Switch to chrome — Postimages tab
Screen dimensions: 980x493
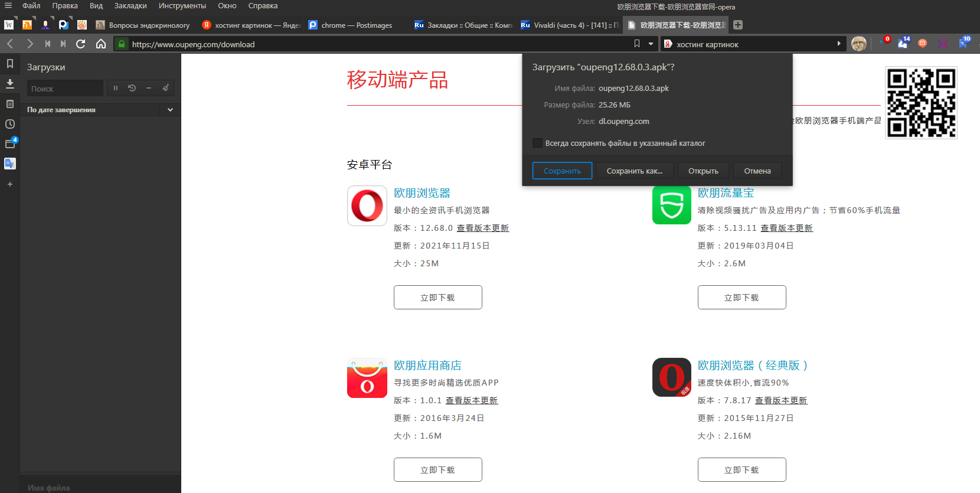coord(357,25)
